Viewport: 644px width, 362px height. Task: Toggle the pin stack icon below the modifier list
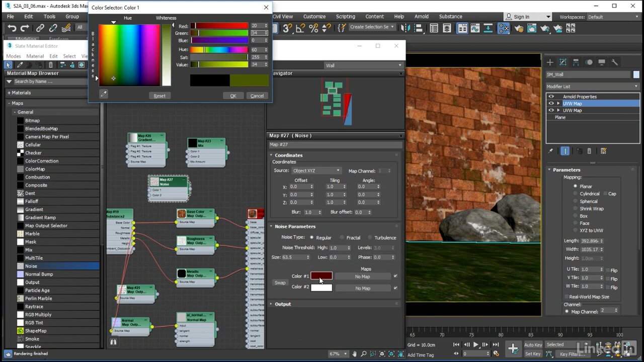tap(551, 151)
